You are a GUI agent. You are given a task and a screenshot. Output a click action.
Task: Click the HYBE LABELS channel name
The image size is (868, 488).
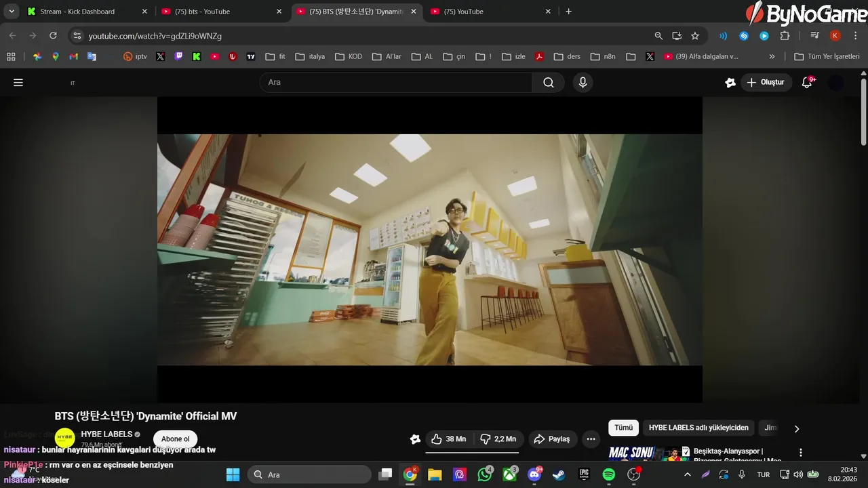click(x=106, y=434)
